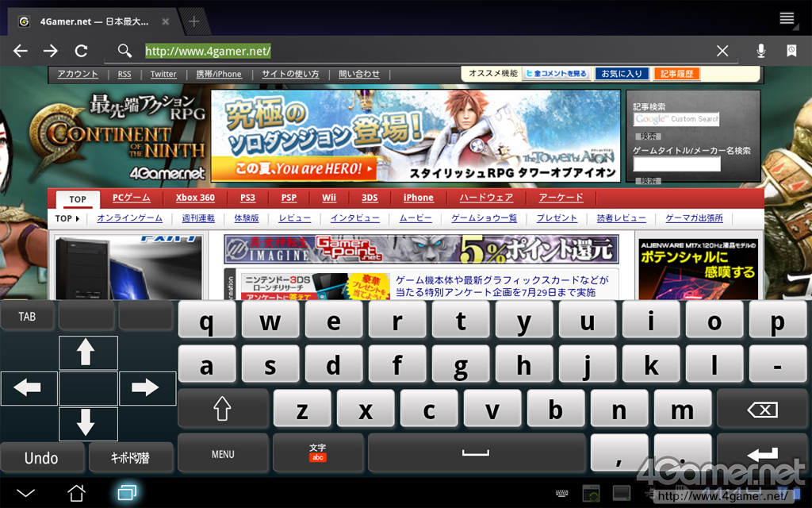Switch to the アーケード tab
The image size is (812, 508).
pos(561,198)
